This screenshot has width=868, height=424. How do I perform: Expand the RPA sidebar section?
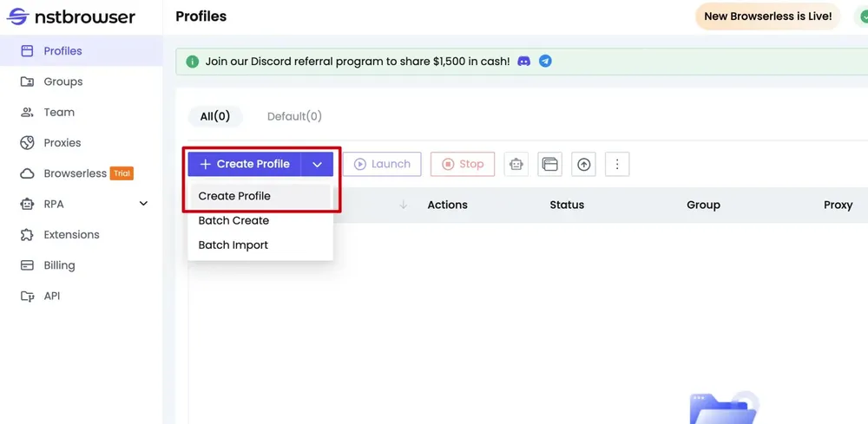point(144,204)
